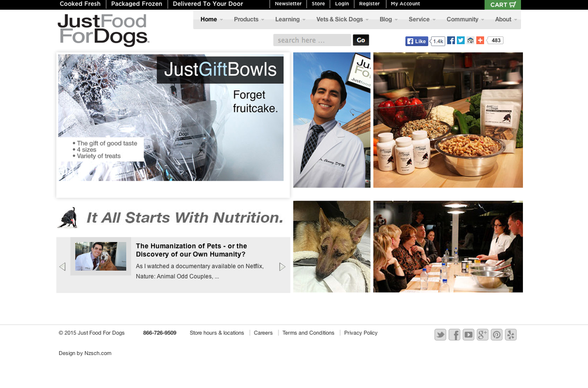Click Register in the top bar
This screenshot has height=388, width=588.
tap(369, 4)
